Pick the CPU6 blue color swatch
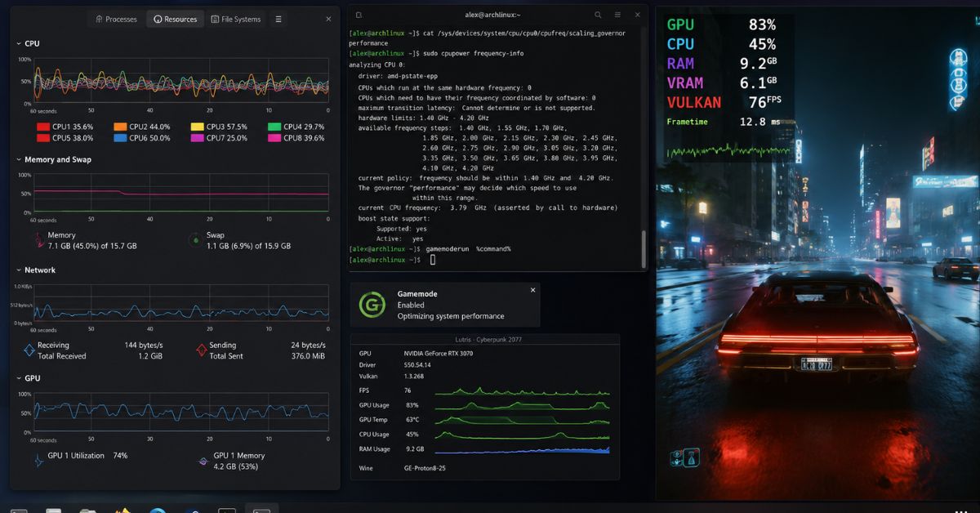980x513 pixels. pyautogui.click(x=120, y=138)
